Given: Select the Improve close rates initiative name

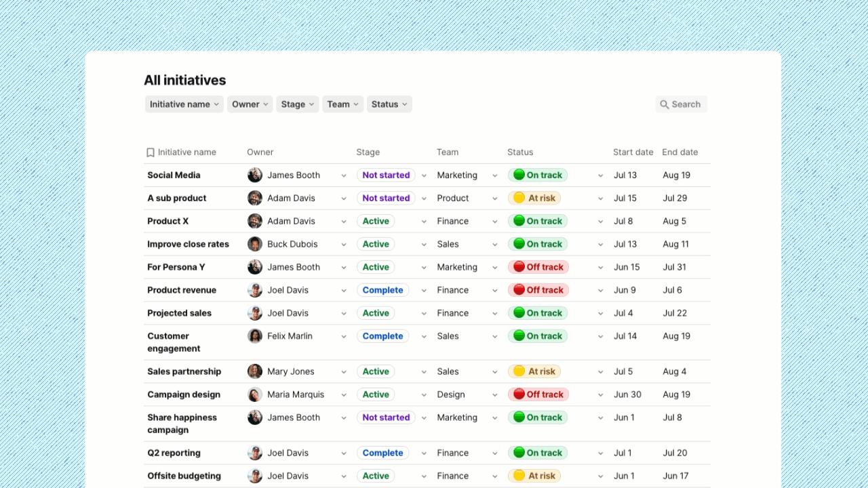Looking at the screenshot, I should (x=189, y=244).
